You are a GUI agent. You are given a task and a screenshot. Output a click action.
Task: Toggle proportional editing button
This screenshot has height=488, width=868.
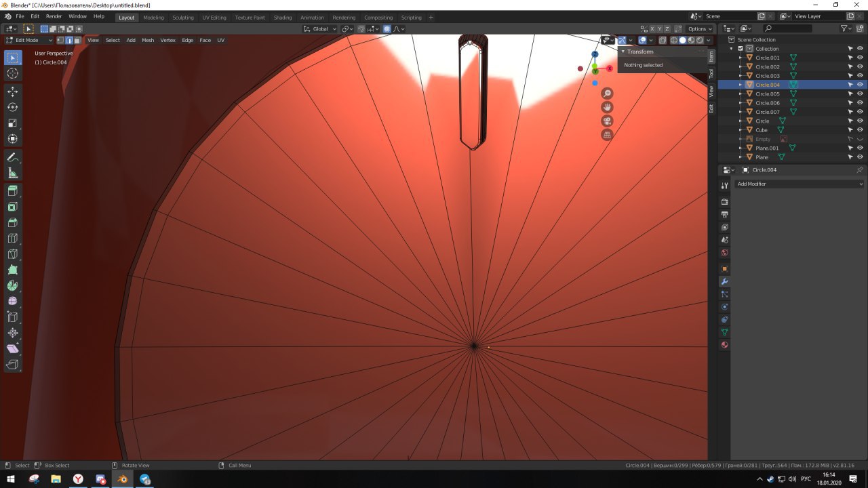coord(387,29)
